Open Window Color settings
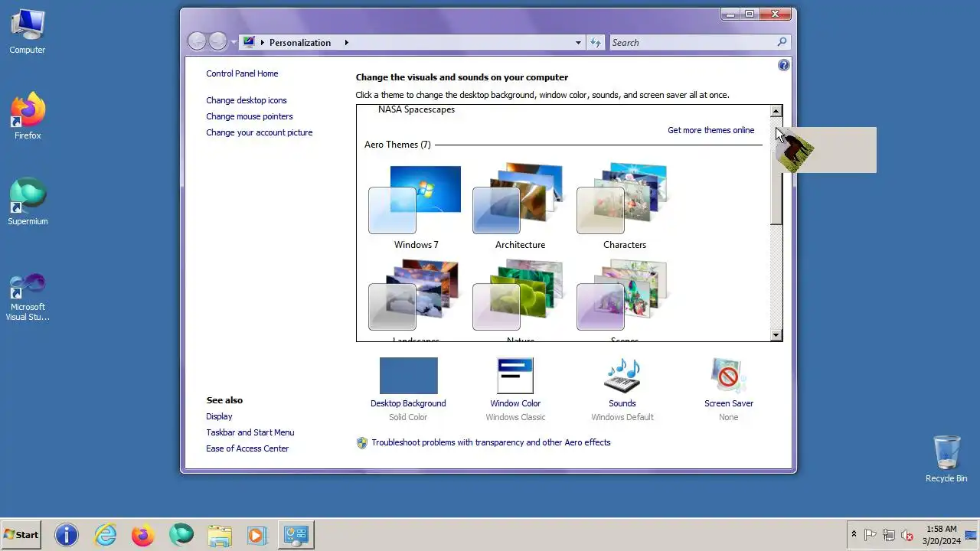This screenshot has height=551, width=980. [515, 389]
